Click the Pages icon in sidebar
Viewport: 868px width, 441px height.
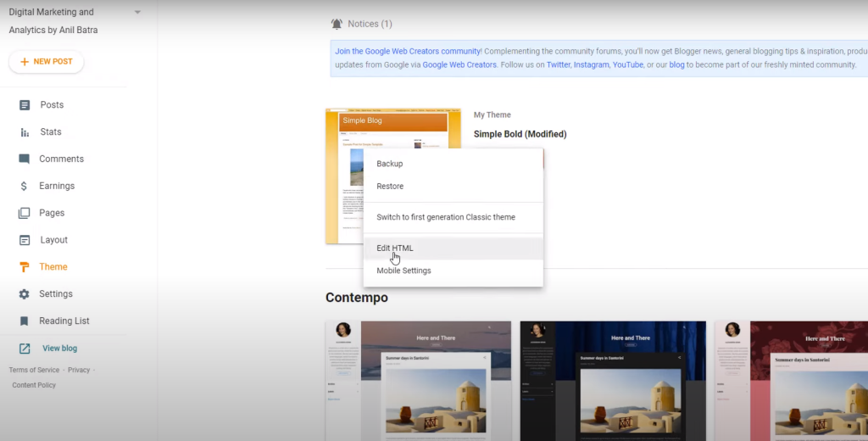tap(25, 213)
